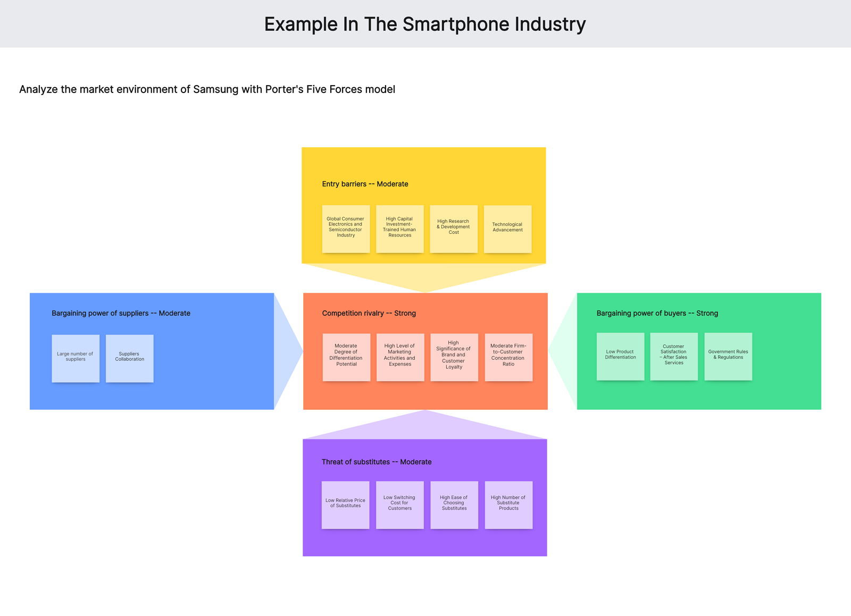Click the 'High Research & Development Cost' note
This screenshot has height=616, width=851.
click(x=454, y=229)
